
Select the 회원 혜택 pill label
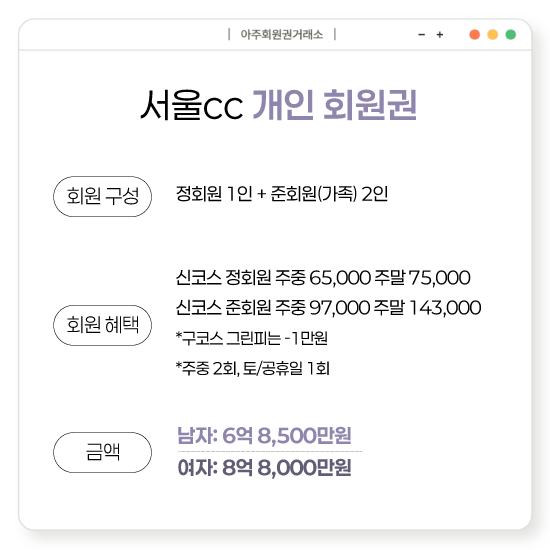[x=102, y=325]
